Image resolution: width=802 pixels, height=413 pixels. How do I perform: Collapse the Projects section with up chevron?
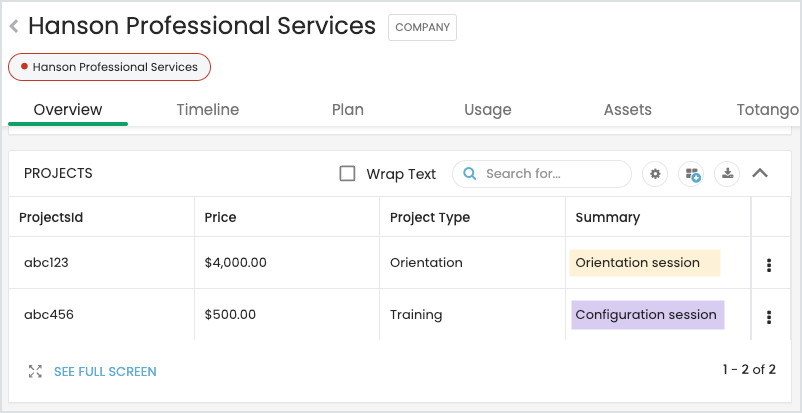pyautogui.click(x=760, y=173)
